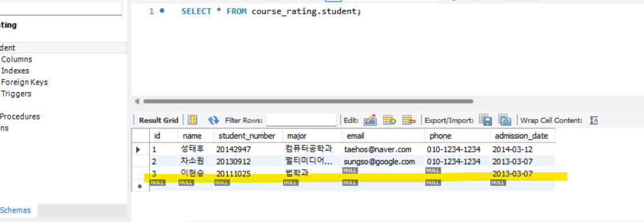
Task: Select the Indexes node in the tree
Action: (x=15, y=70)
